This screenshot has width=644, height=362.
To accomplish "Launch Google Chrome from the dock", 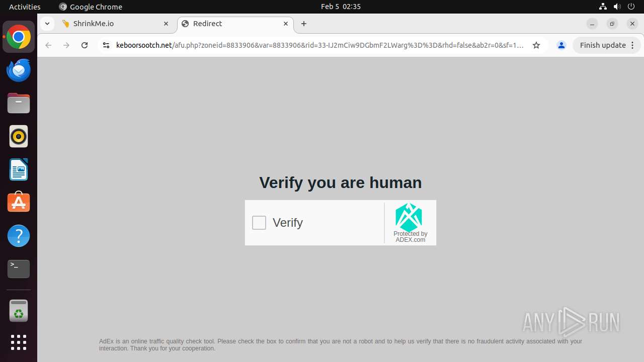I will tap(19, 37).
